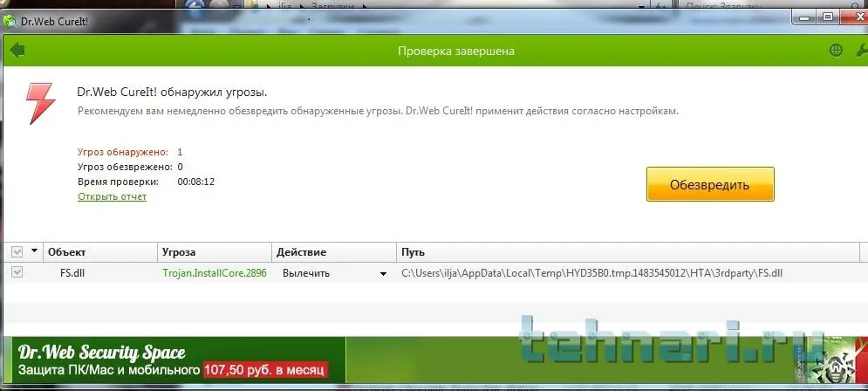This screenshot has width=868, height=391.
Task: Sort by the Объект column header
Action: click(x=100, y=252)
